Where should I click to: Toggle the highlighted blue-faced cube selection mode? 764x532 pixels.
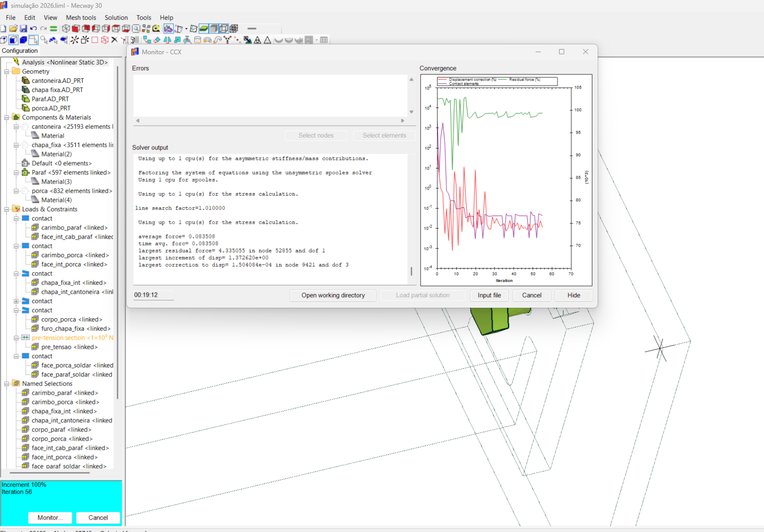[14, 40]
